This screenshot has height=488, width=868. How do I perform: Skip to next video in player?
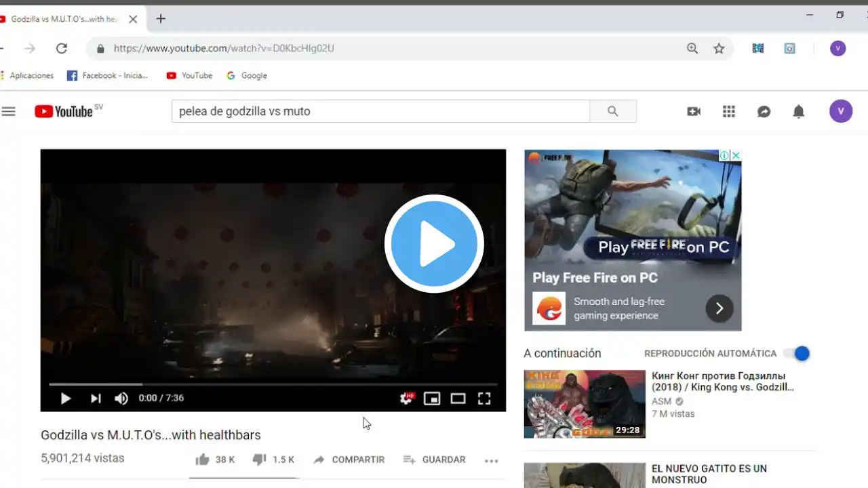click(96, 399)
